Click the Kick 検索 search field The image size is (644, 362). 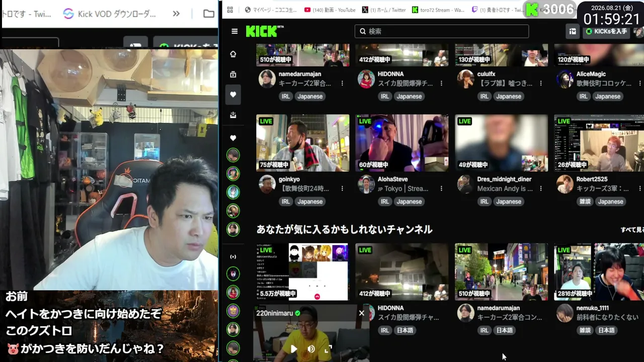442,31
